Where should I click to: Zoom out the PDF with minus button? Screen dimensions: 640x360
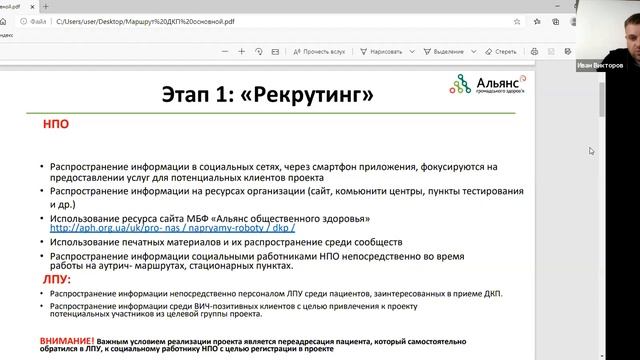[225, 52]
